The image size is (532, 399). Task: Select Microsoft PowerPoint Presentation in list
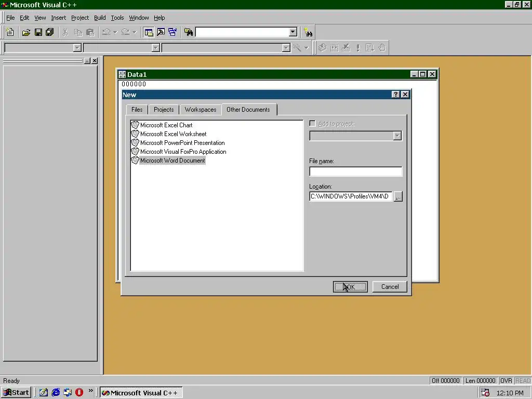click(182, 143)
